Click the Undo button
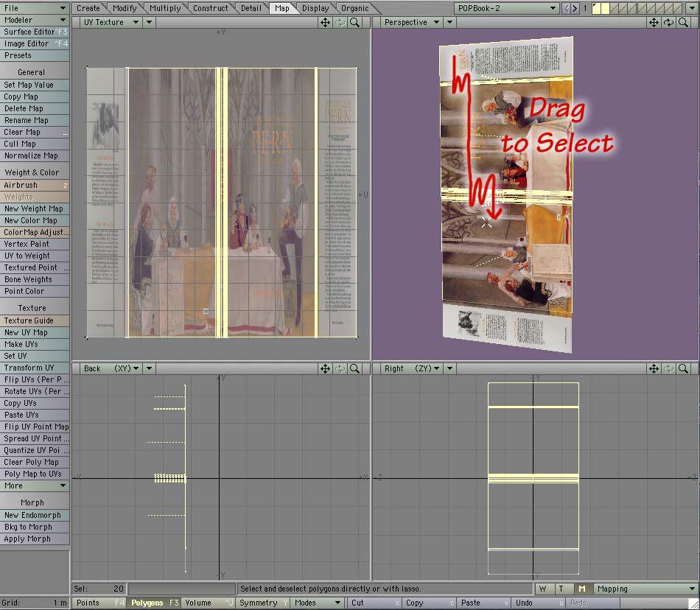This screenshot has height=610, width=700. click(538, 603)
